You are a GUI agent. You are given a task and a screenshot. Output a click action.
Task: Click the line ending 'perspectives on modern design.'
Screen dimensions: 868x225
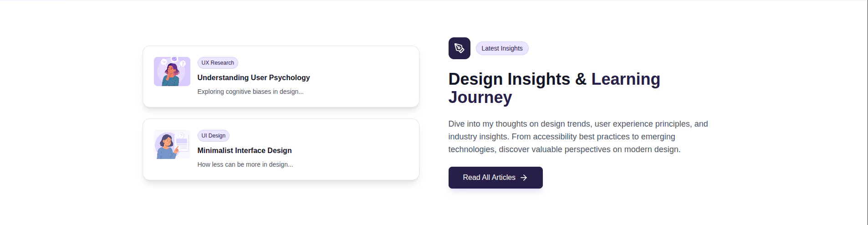coord(564,149)
